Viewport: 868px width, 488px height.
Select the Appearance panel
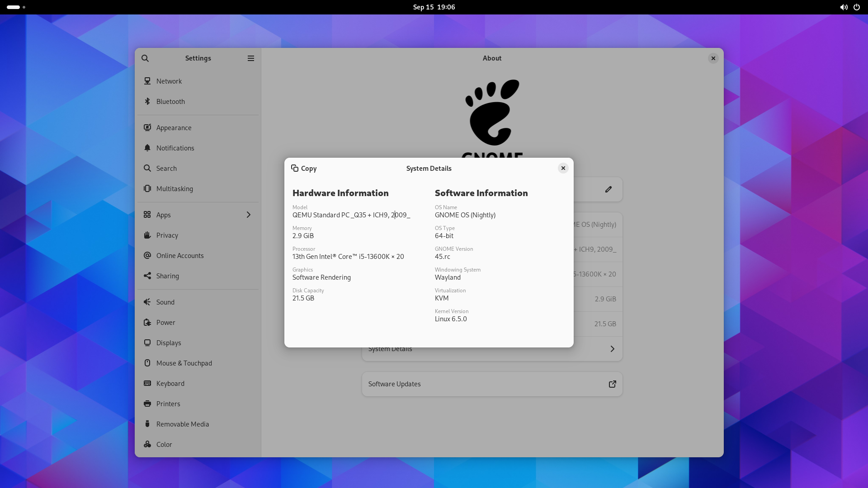click(x=174, y=128)
